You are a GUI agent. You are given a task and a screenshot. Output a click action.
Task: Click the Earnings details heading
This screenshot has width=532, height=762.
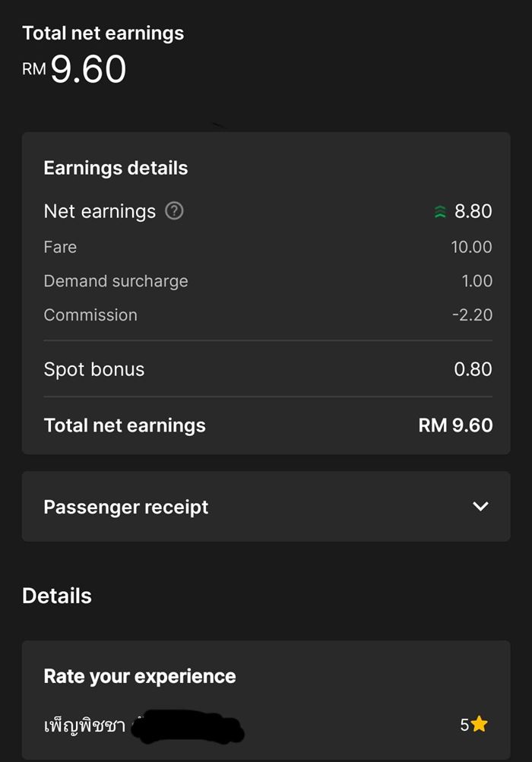coord(116,168)
